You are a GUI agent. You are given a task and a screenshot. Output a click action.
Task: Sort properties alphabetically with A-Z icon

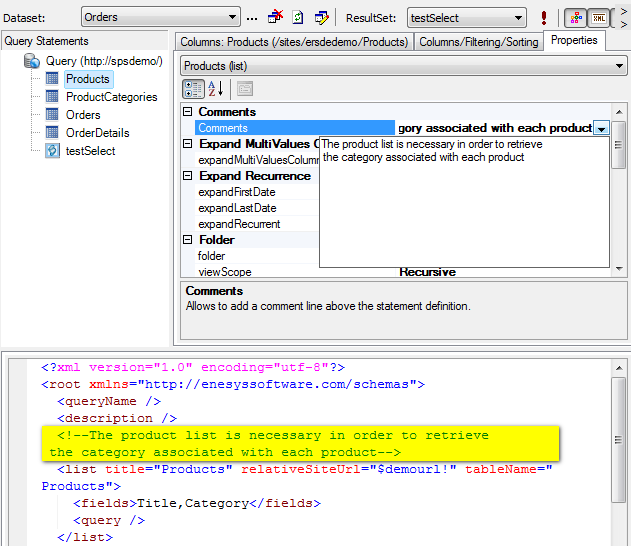tap(216, 89)
